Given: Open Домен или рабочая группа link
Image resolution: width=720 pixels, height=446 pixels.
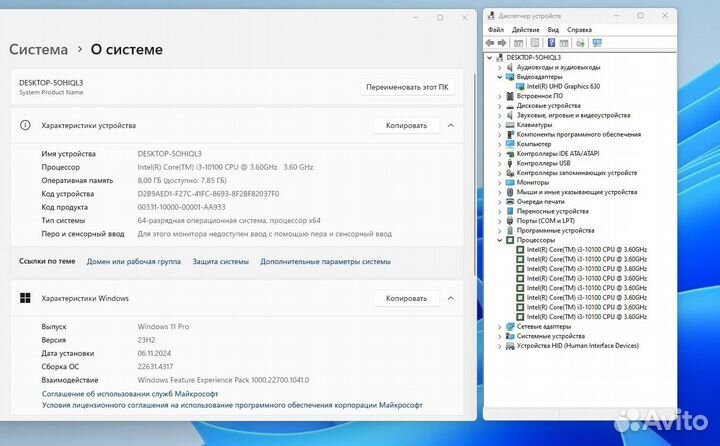Looking at the screenshot, I should click(134, 261).
